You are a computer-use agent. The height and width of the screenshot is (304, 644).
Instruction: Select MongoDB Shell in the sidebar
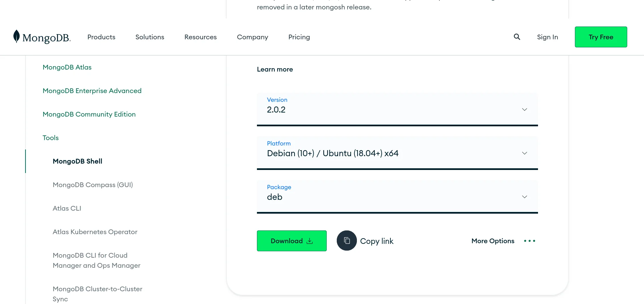click(77, 161)
